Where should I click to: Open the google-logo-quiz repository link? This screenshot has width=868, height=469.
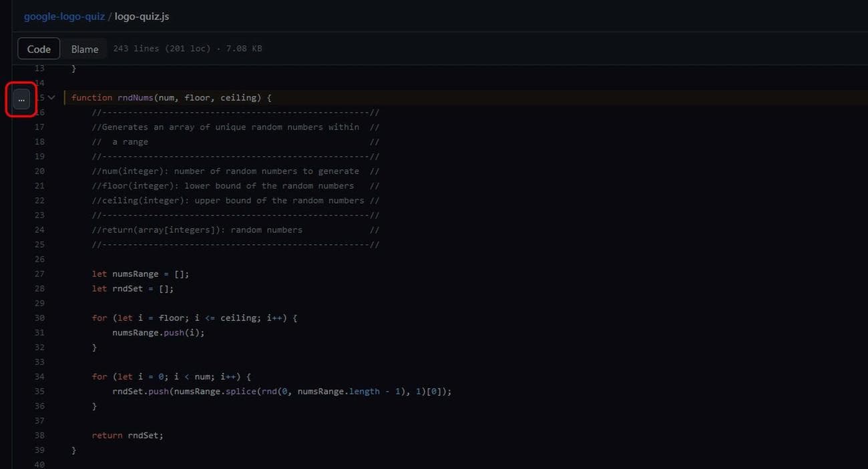click(x=64, y=16)
